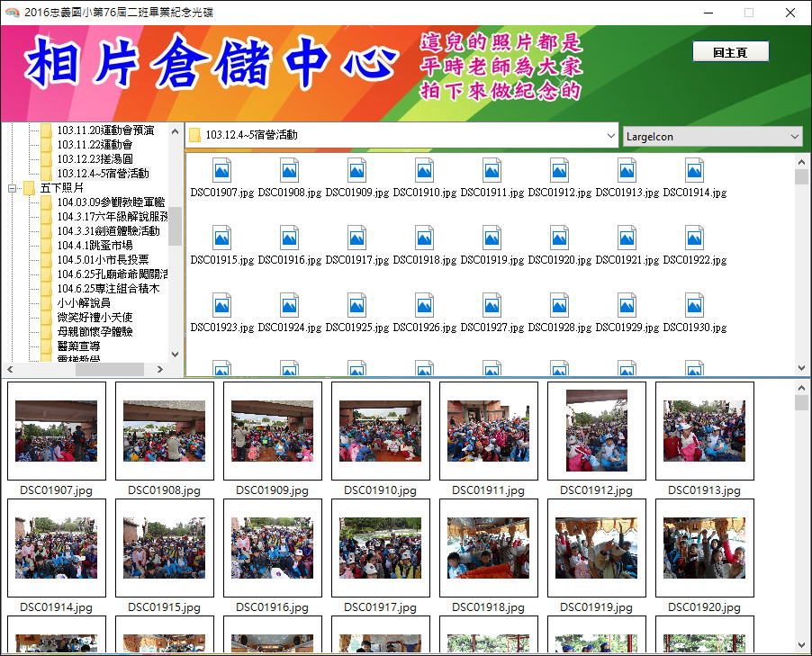The height and width of the screenshot is (656, 812).
Task: Select DSC01926.jpg file icon in list
Action: point(425,305)
